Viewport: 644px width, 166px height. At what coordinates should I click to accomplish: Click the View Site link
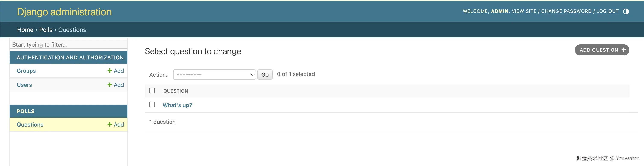pos(524,11)
